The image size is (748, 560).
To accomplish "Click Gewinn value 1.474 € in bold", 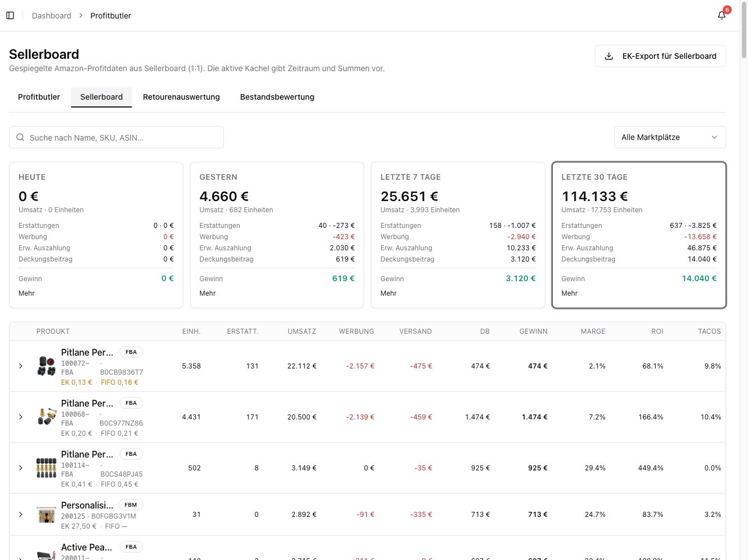I will [x=535, y=417].
